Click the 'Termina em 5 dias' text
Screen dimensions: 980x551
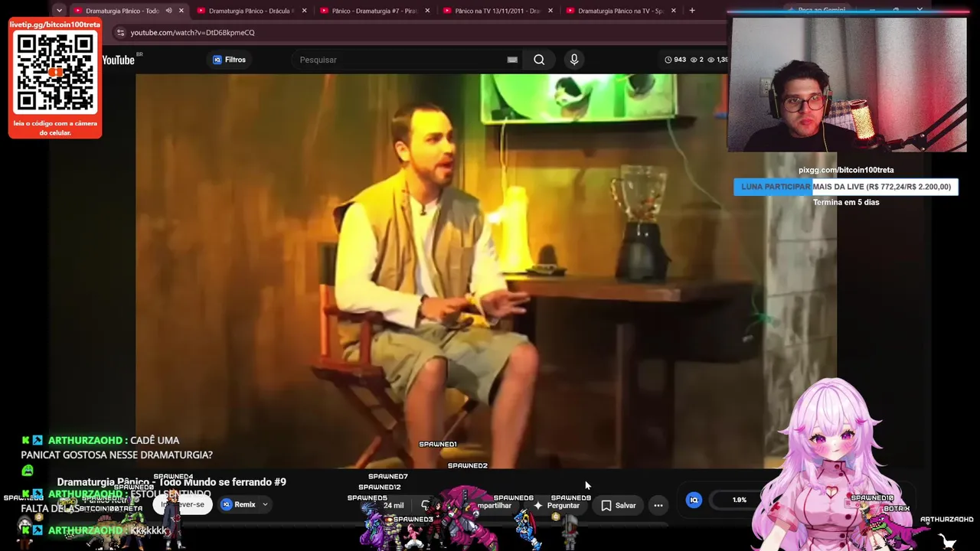tap(846, 202)
